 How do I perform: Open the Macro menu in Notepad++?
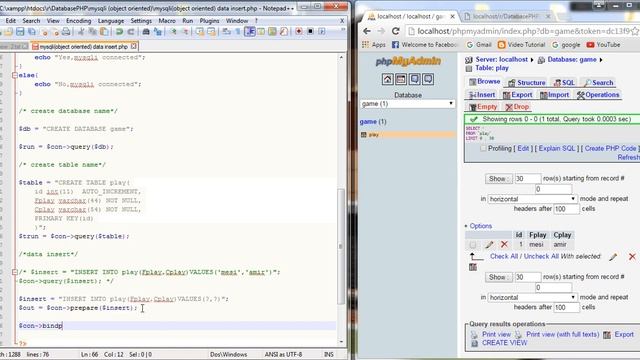(167, 21)
